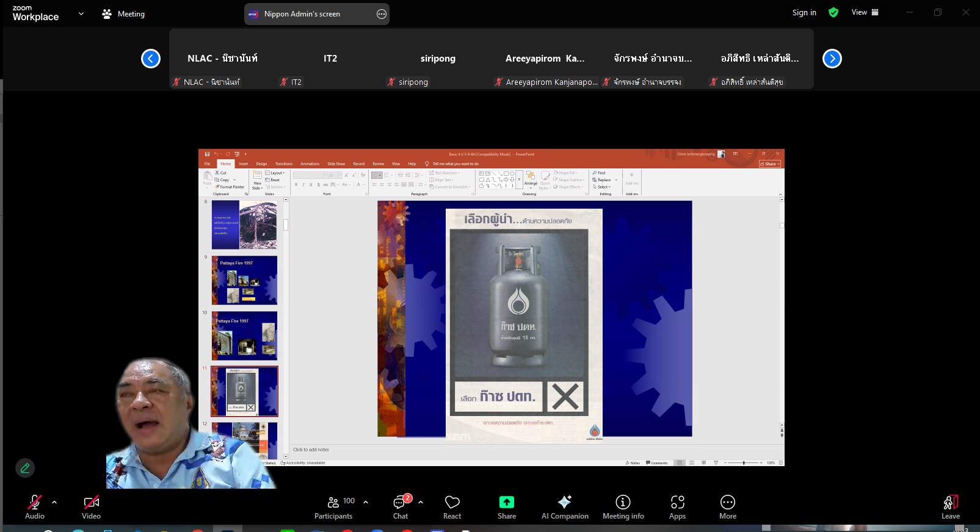Viewport: 980px width, 532px height.
Task: Open Nippon Admin's screen options ellipsis
Action: (x=382, y=14)
